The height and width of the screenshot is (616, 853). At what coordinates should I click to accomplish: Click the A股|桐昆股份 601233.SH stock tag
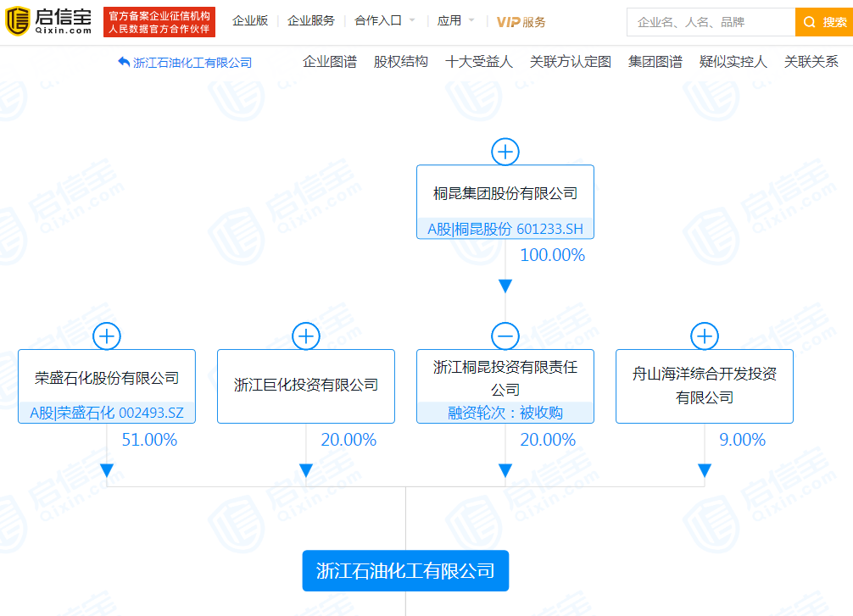click(x=505, y=229)
